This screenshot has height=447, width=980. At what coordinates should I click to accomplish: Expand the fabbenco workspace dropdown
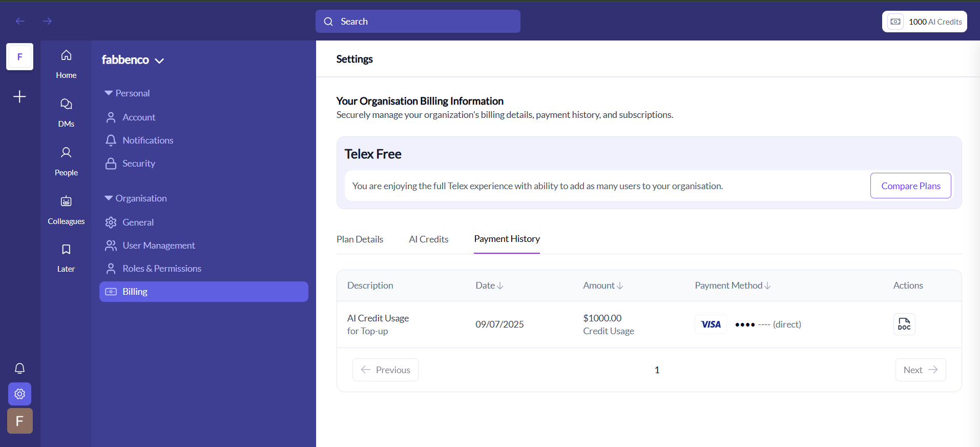click(133, 60)
